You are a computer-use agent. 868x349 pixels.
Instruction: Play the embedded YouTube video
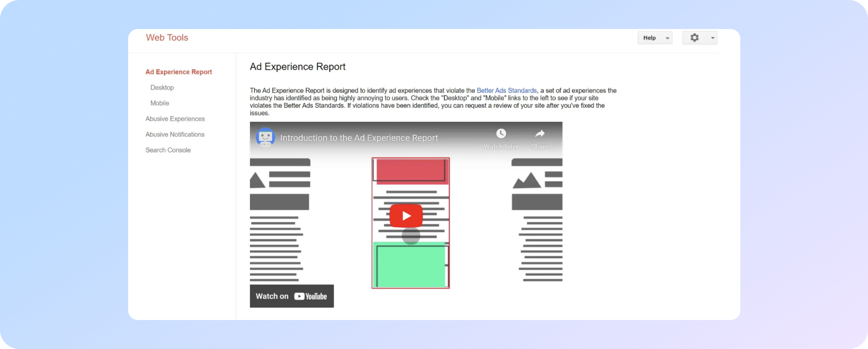pyautogui.click(x=406, y=216)
